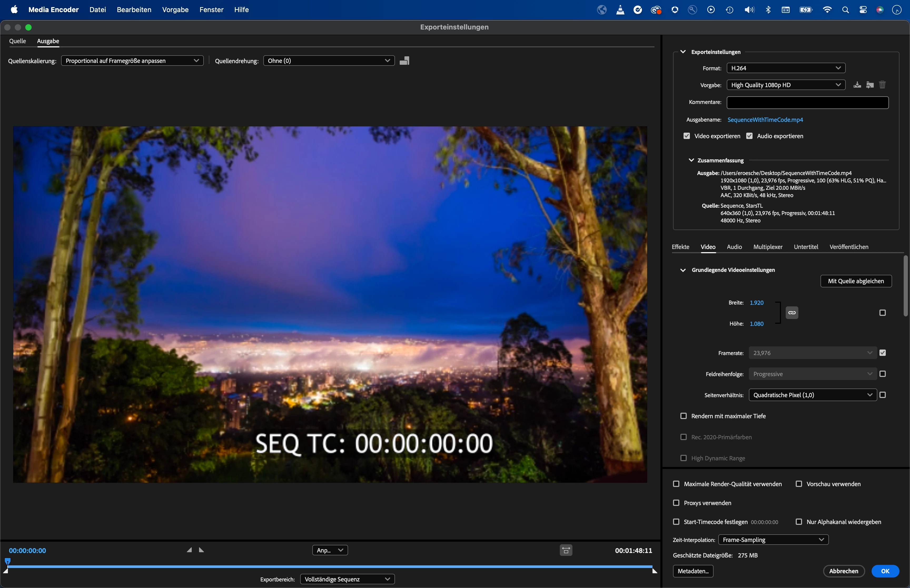Open Spotlight search in menu bar
Viewport: 910px width, 588px height.
pos(845,10)
